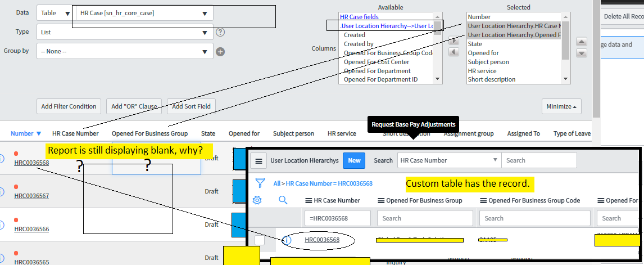Screen dimensions: 644x265
Task: Click the Assigned To column header
Action: [524, 133]
